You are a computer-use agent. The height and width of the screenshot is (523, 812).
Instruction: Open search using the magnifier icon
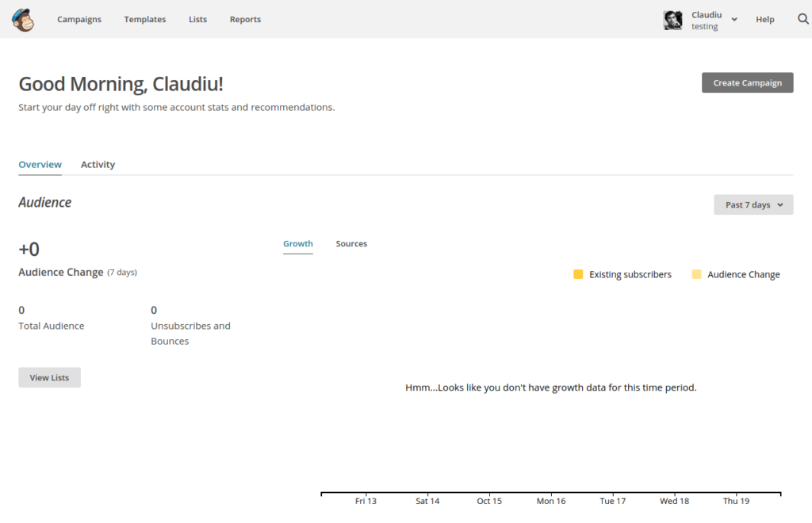point(802,18)
